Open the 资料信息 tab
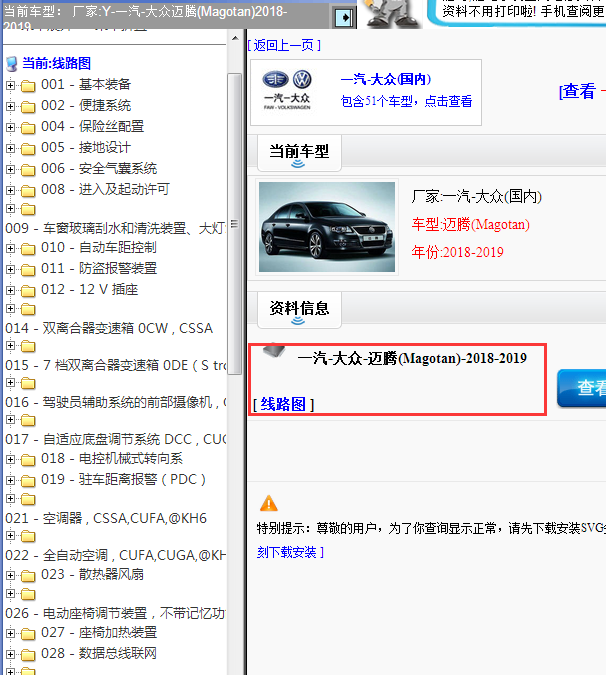Viewport: 606px width, 675px height. [299, 310]
